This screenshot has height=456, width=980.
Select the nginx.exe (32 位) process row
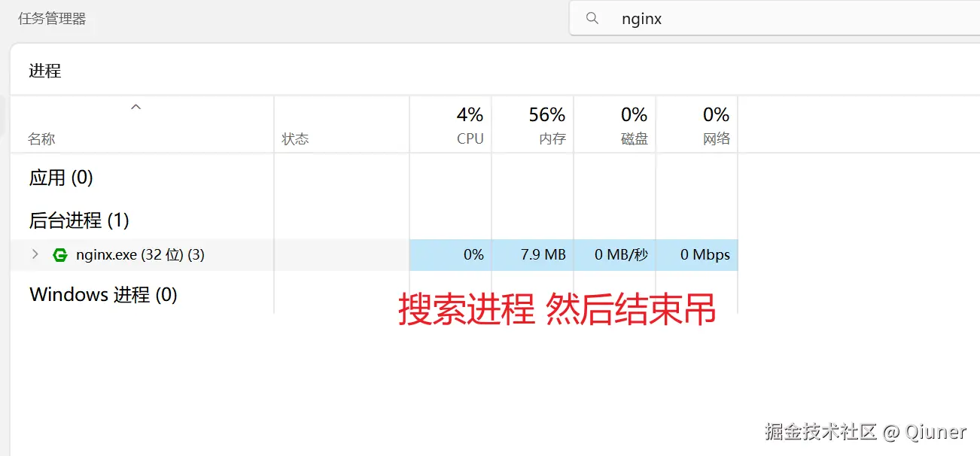tap(140, 255)
